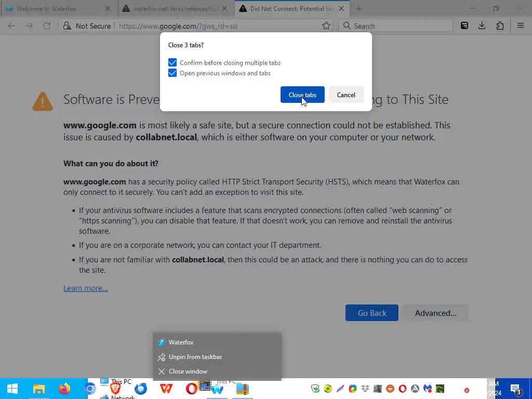Open WPS Office from taskbar
532x399 pixels.
pos(166,389)
